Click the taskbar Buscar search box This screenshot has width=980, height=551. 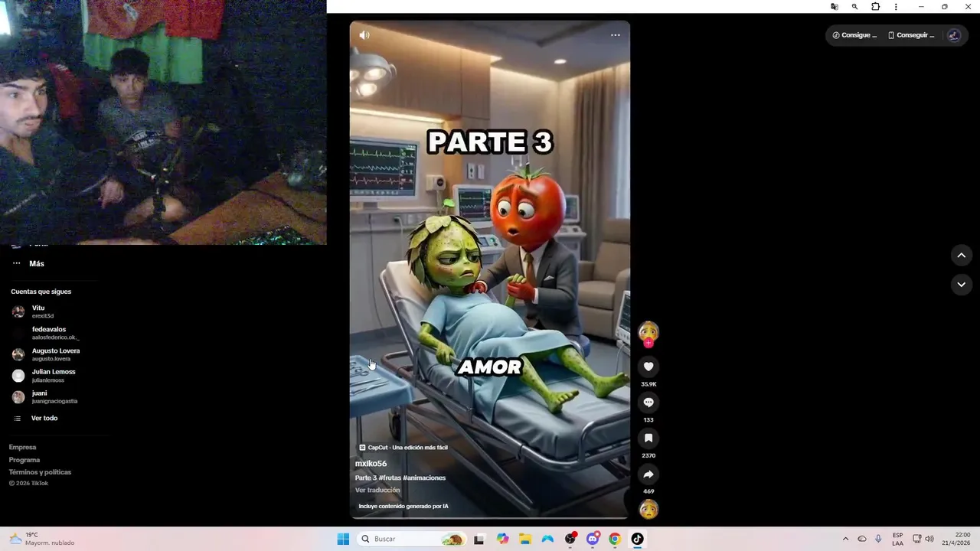coord(412,539)
